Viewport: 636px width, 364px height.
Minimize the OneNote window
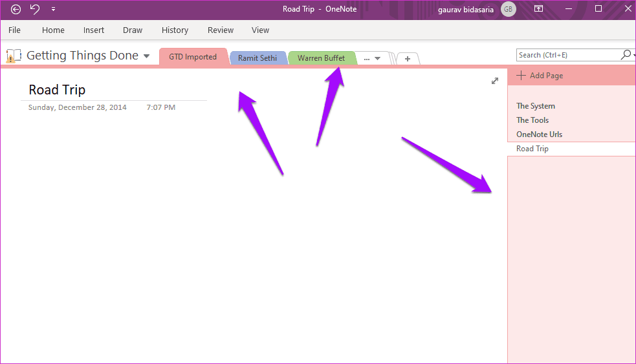pos(569,8)
